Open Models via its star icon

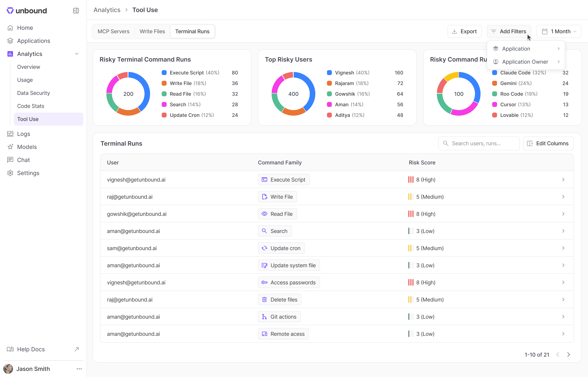pos(10,147)
